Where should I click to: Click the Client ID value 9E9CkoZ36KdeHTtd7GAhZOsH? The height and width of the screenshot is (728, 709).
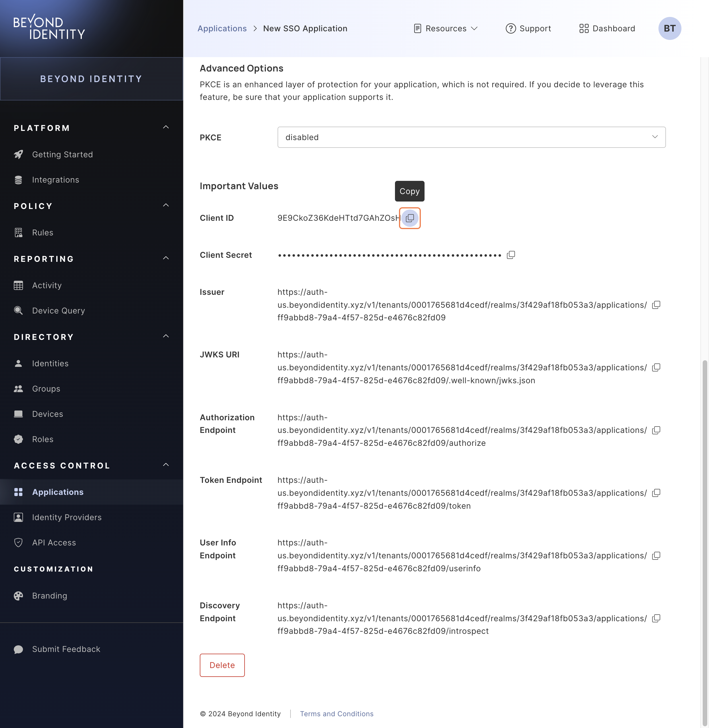point(338,218)
